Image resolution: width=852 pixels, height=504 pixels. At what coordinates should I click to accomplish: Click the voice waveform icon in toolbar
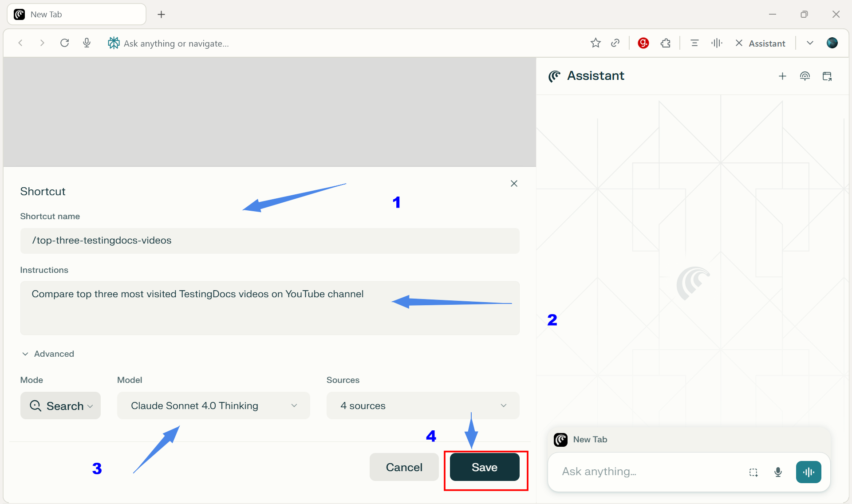pos(716,43)
